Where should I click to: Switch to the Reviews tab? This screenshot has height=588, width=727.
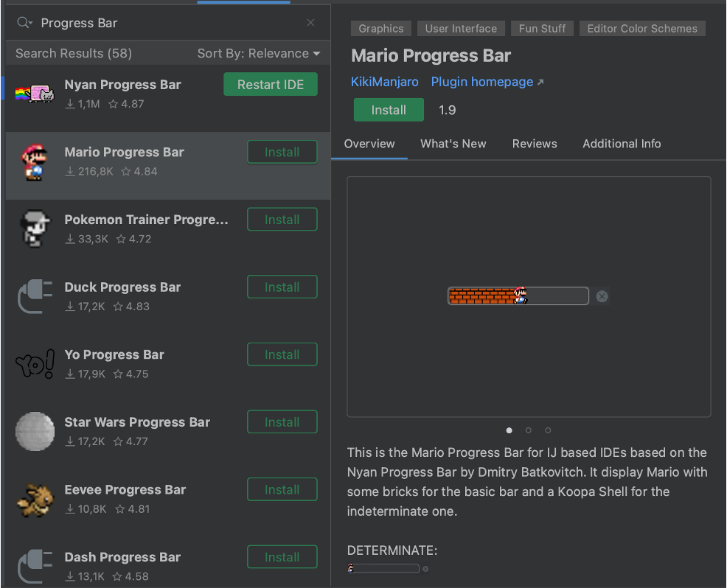(534, 144)
